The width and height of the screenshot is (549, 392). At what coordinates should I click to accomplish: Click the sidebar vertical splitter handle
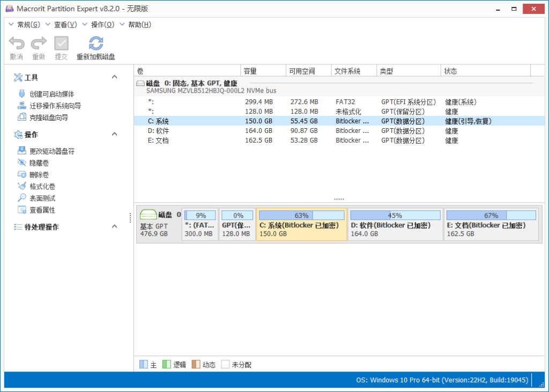click(x=130, y=218)
